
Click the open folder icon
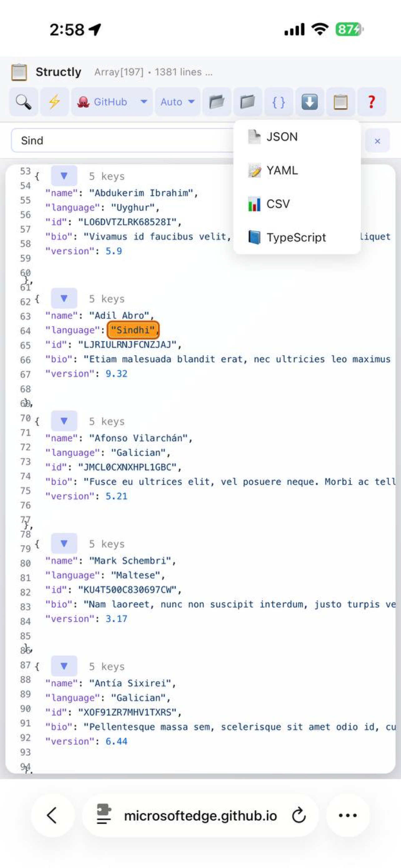tap(216, 102)
